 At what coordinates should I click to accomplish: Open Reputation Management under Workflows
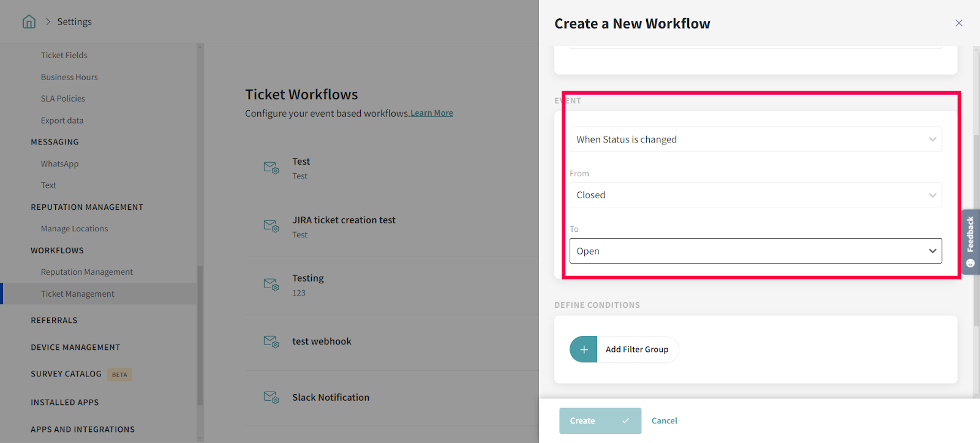point(87,272)
